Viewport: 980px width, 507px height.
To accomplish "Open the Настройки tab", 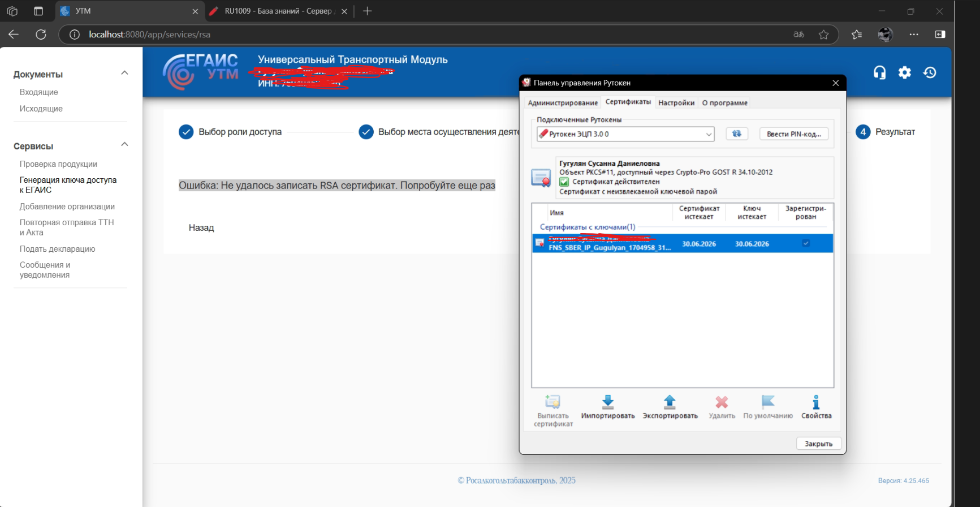I will tap(676, 103).
